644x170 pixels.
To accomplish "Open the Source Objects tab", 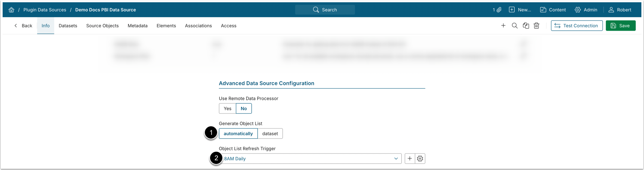I will tap(102, 26).
